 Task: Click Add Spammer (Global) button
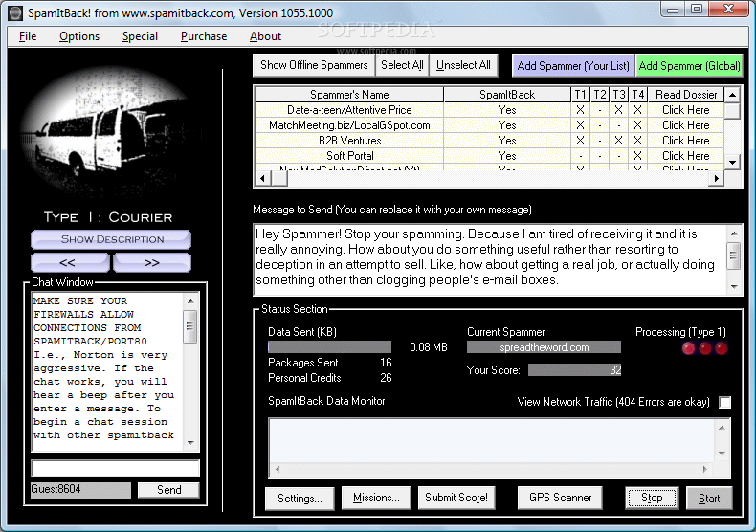click(689, 65)
